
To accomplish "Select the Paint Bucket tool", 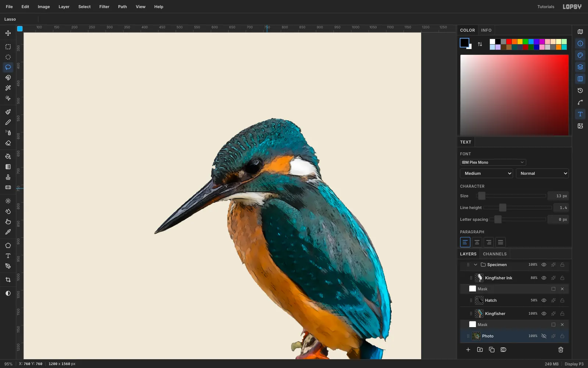I will [x=8, y=156].
